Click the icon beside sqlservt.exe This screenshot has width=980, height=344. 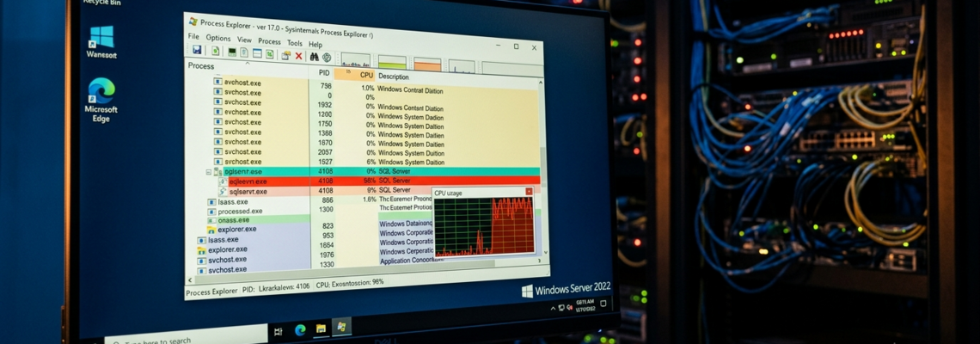pos(224,191)
